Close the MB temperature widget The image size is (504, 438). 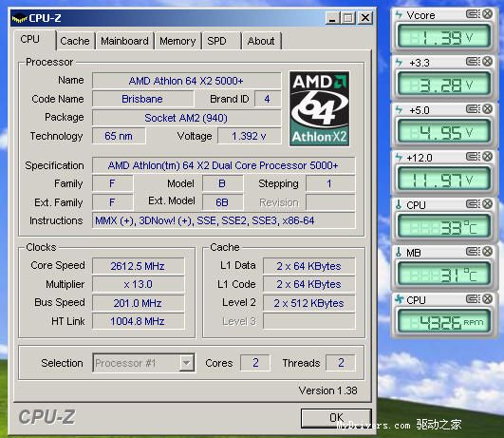(x=487, y=252)
